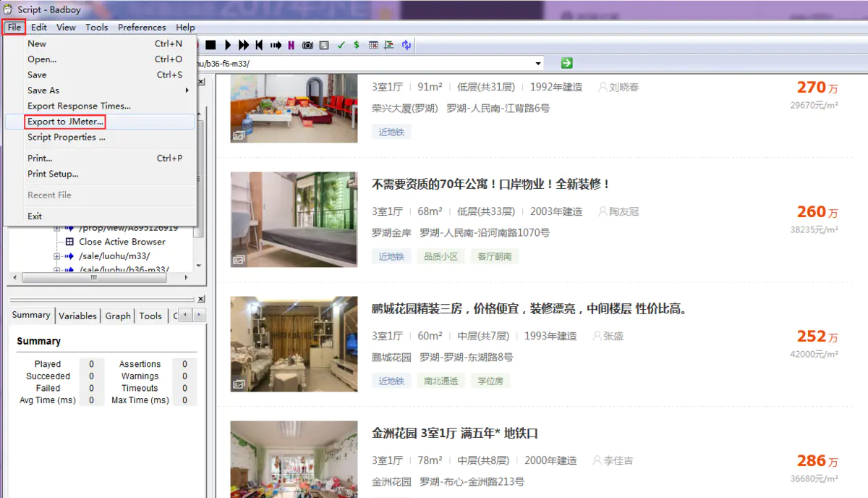Select Export Response Times...
Viewport: 868px width, 498px height.
pyautogui.click(x=100, y=106)
